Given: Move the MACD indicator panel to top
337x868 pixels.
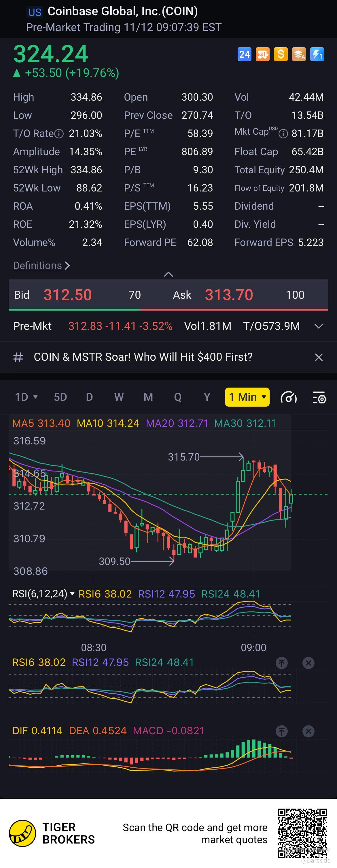Looking at the screenshot, I should pos(281,731).
